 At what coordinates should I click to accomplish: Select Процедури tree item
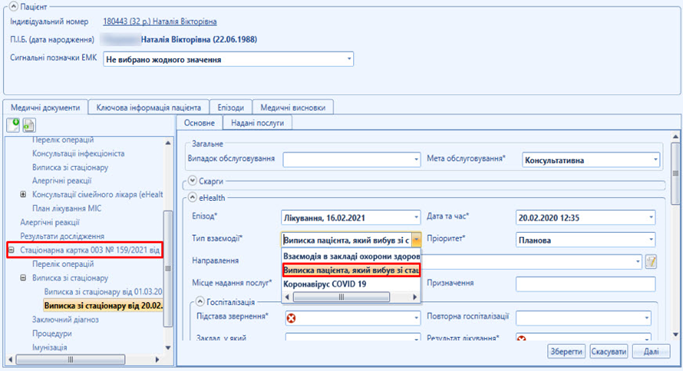pyautogui.click(x=52, y=333)
